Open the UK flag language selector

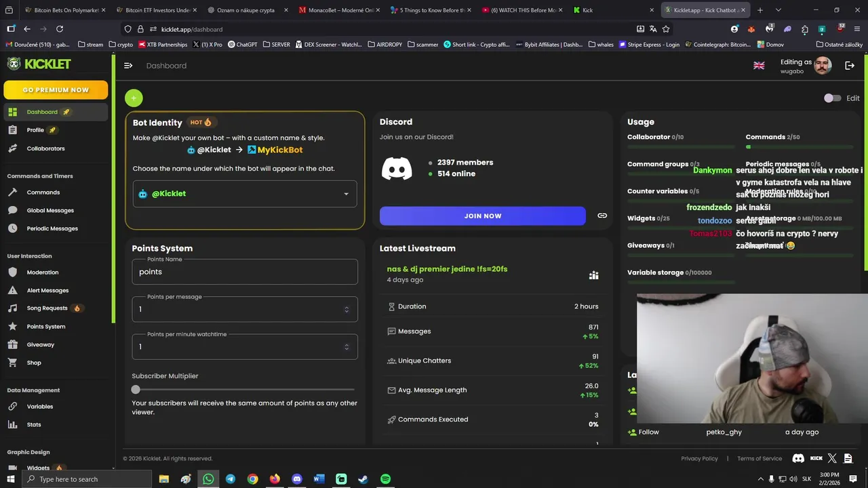(x=759, y=66)
